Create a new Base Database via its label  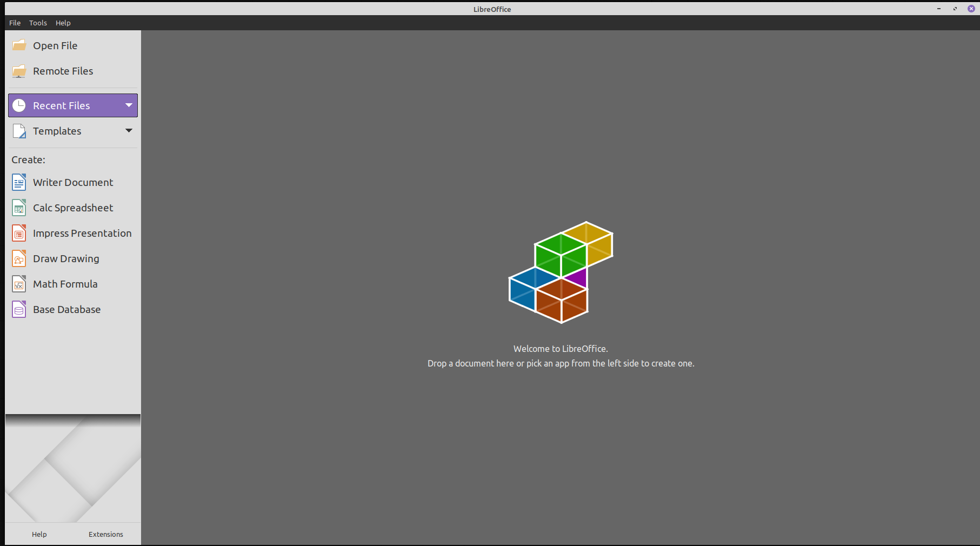pos(66,310)
